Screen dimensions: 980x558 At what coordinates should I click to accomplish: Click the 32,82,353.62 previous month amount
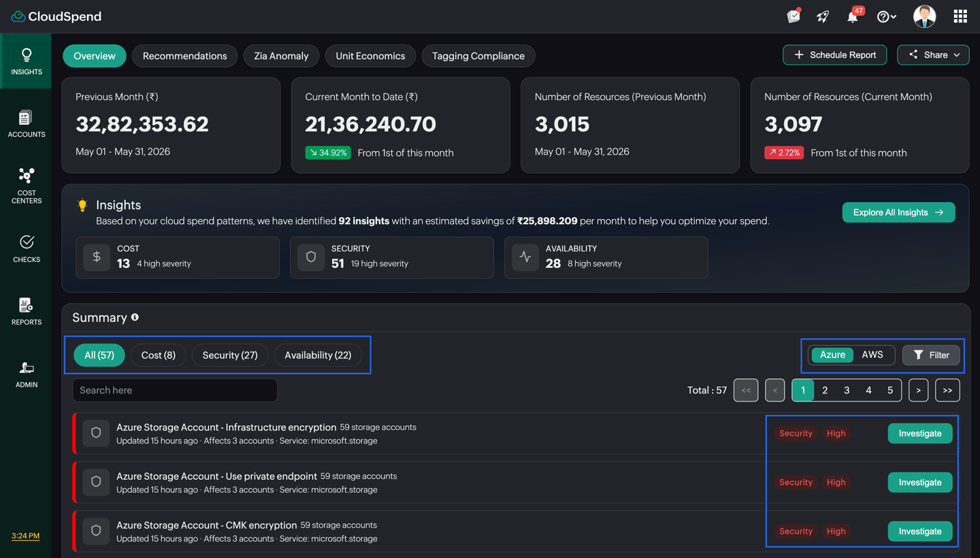point(142,124)
